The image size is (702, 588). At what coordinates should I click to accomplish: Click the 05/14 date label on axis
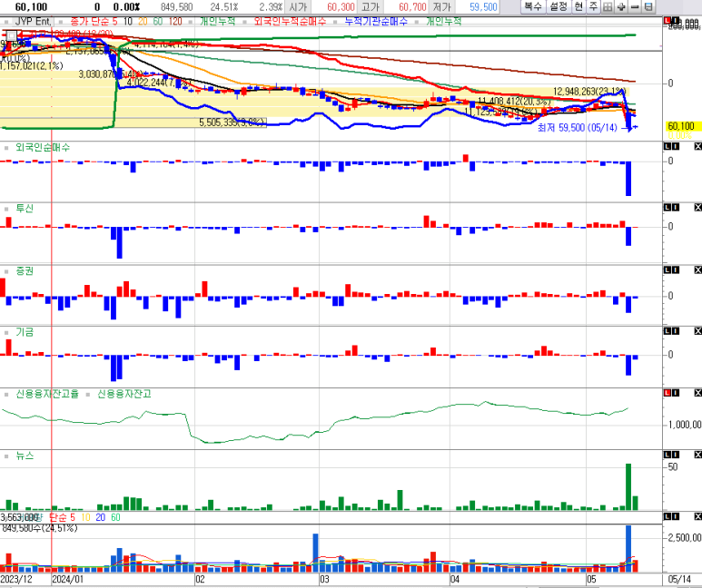coord(679,579)
